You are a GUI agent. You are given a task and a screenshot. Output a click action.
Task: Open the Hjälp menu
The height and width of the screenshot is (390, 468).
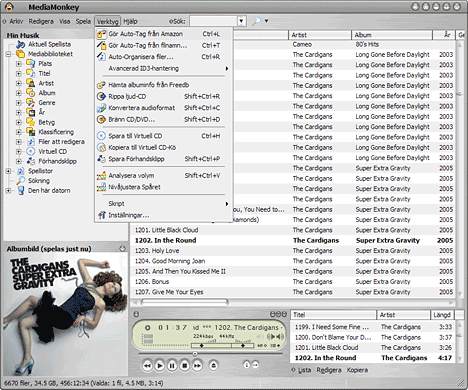coord(130,21)
